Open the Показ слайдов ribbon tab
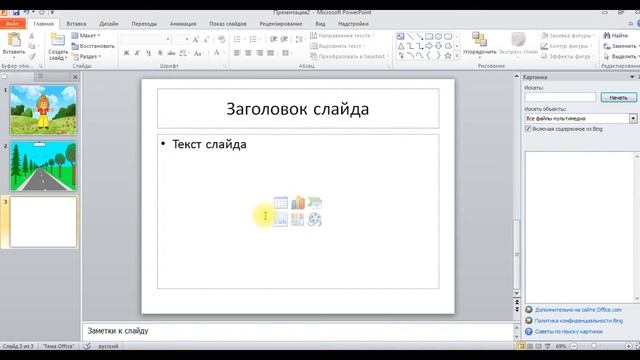This screenshot has height=360, width=640. pos(228,24)
